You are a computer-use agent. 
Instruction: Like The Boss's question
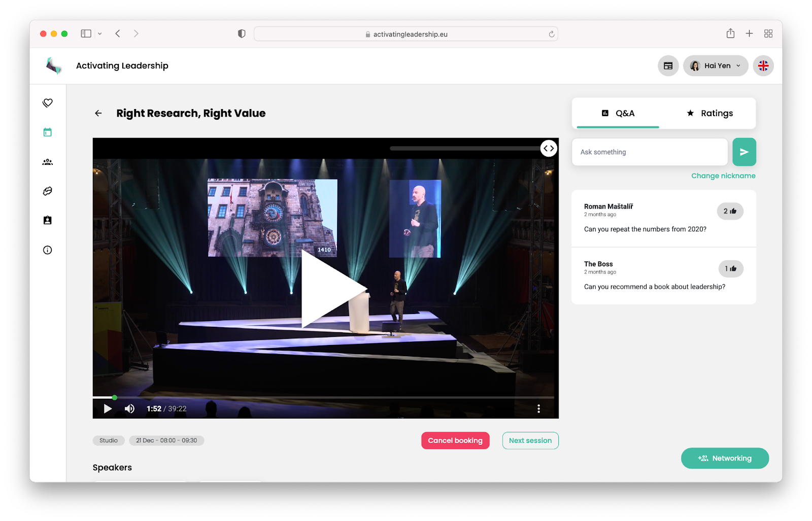(731, 269)
